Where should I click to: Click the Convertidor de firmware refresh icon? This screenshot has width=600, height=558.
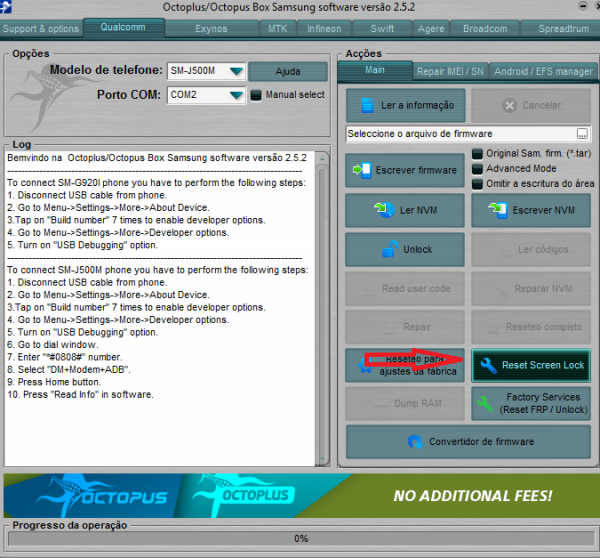pos(415,442)
